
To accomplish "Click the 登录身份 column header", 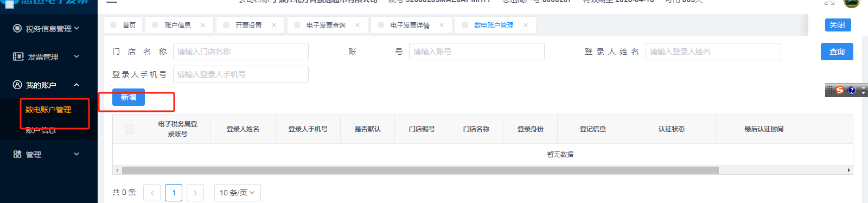I will pyautogui.click(x=531, y=129).
